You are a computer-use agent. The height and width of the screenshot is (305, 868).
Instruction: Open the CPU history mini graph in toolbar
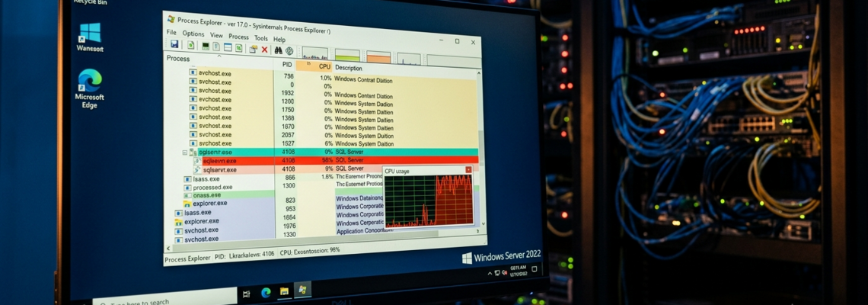click(x=315, y=53)
